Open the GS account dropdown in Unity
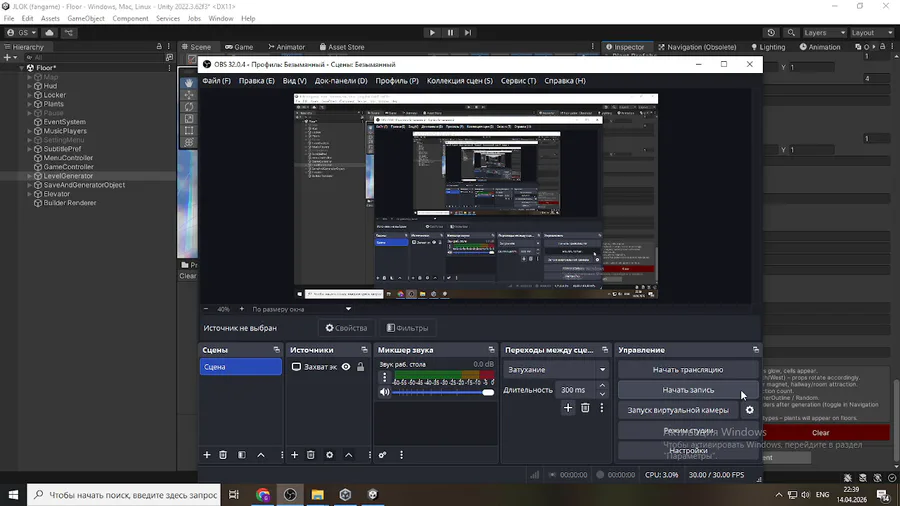 (x=22, y=33)
